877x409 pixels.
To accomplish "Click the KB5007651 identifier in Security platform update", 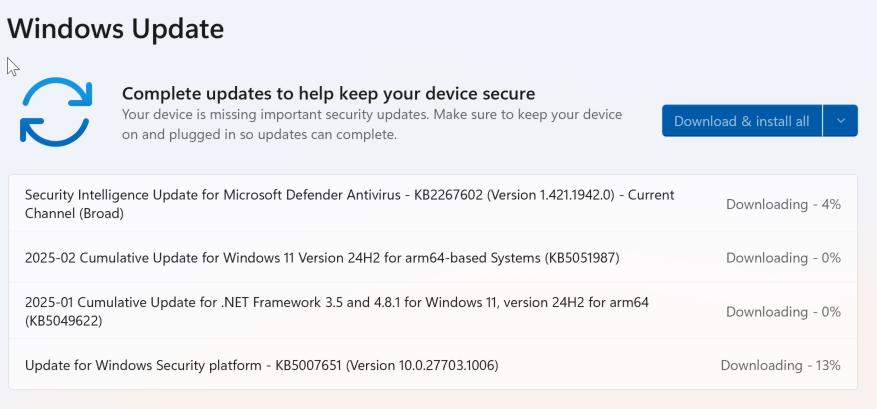I will (x=308, y=365).
